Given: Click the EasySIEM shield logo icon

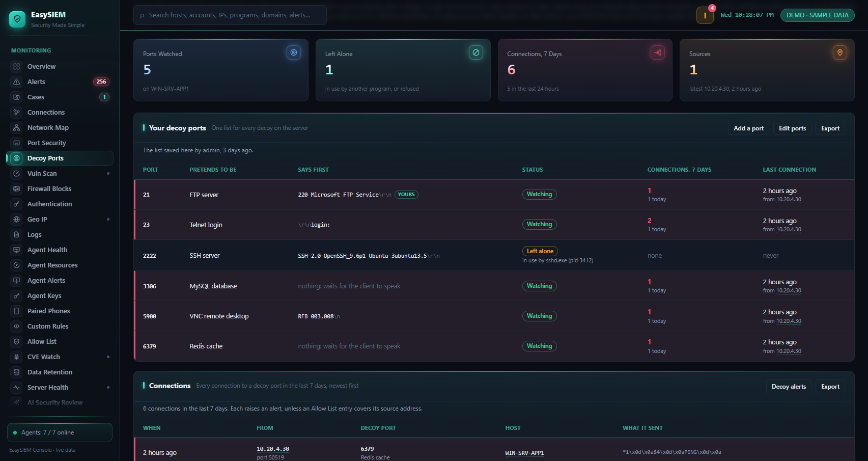Looking at the screenshot, I should pyautogui.click(x=17, y=19).
